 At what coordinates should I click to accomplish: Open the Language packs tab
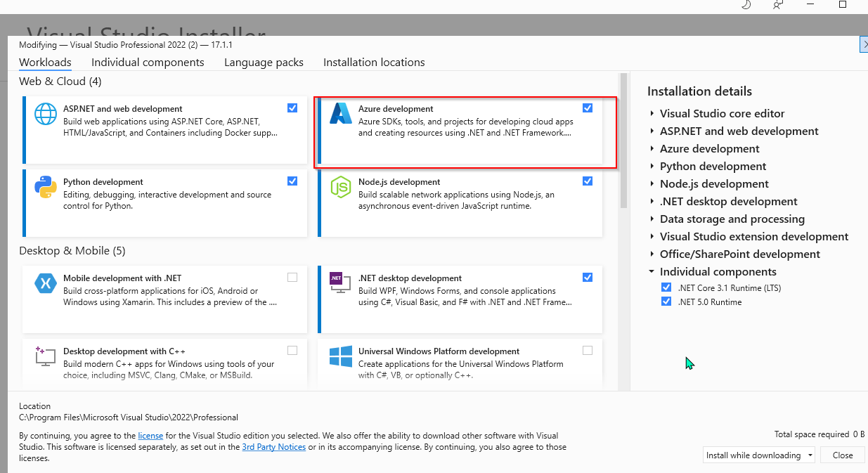pyautogui.click(x=264, y=63)
